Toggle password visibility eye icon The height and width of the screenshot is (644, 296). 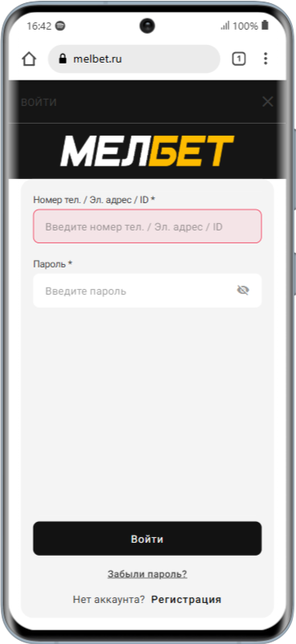243,291
